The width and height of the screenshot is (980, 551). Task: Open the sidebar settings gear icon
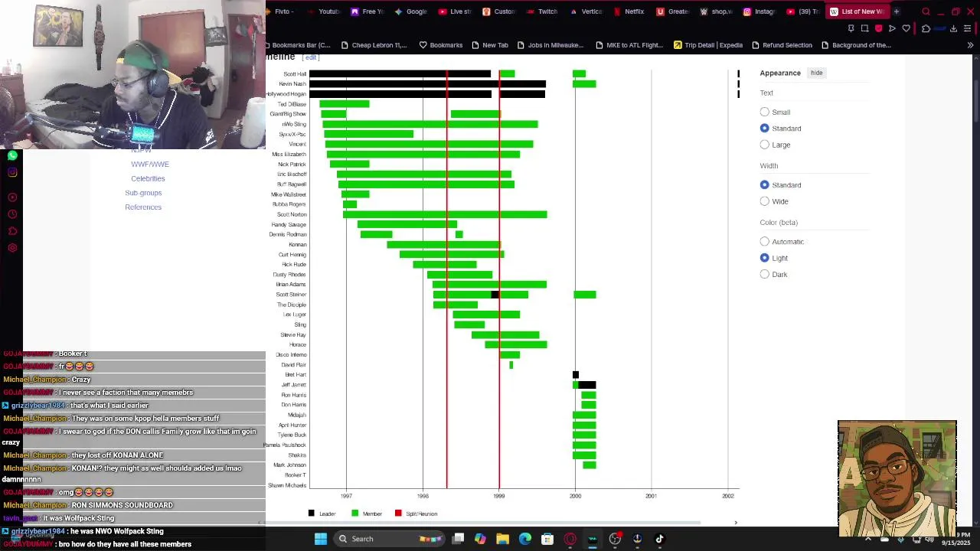point(12,248)
